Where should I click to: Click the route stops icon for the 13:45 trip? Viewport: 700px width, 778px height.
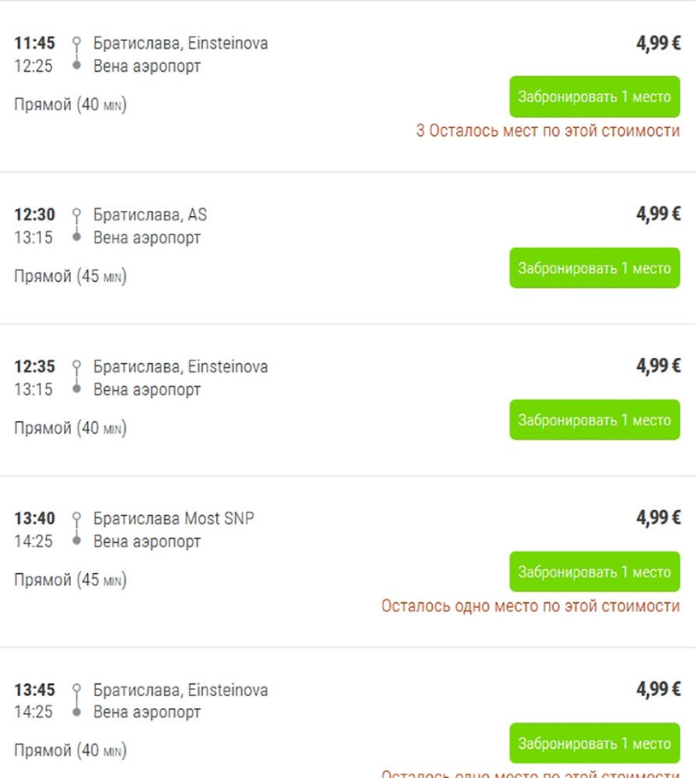pos(77,700)
